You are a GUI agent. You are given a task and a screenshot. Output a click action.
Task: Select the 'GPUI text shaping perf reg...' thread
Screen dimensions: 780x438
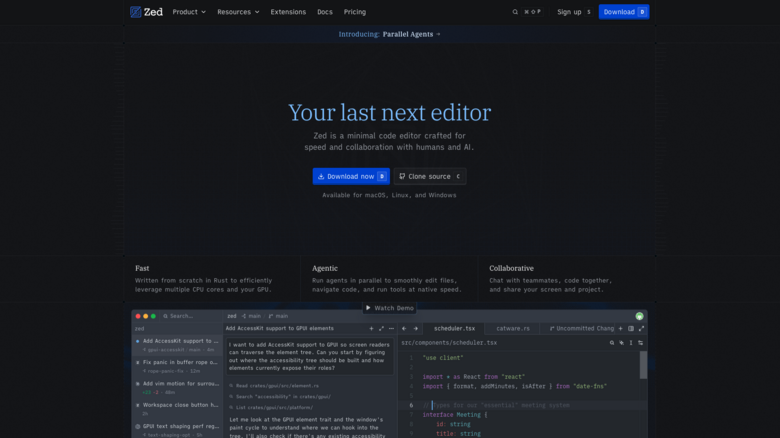[178, 430]
